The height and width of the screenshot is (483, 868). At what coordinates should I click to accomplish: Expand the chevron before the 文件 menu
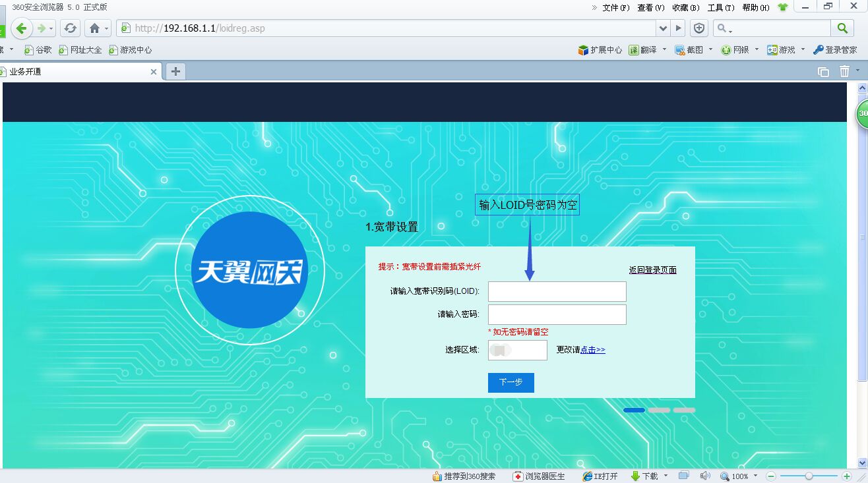tap(594, 7)
